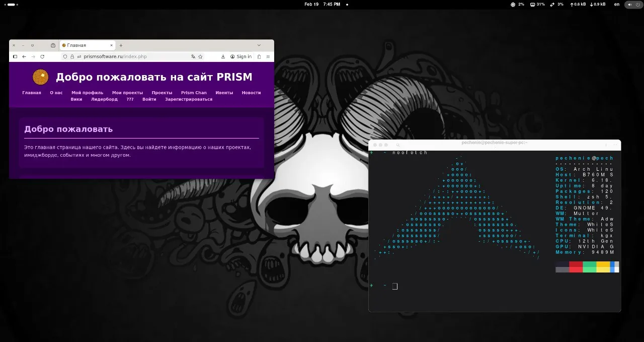Click the red neofetch color block

pyautogui.click(x=576, y=267)
